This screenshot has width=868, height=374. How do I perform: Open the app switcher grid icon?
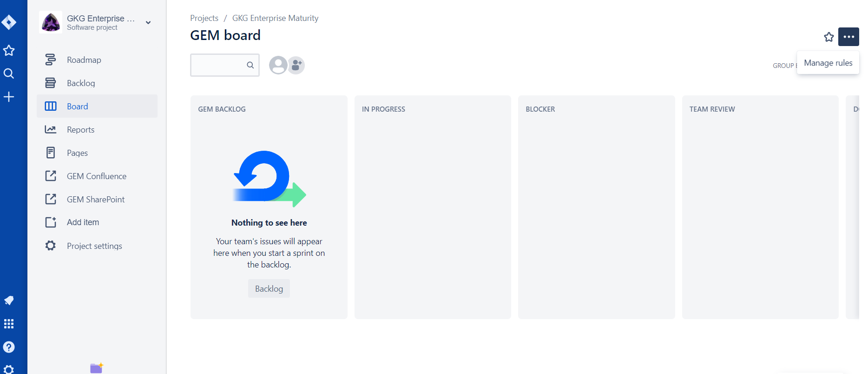(x=9, y=324)
